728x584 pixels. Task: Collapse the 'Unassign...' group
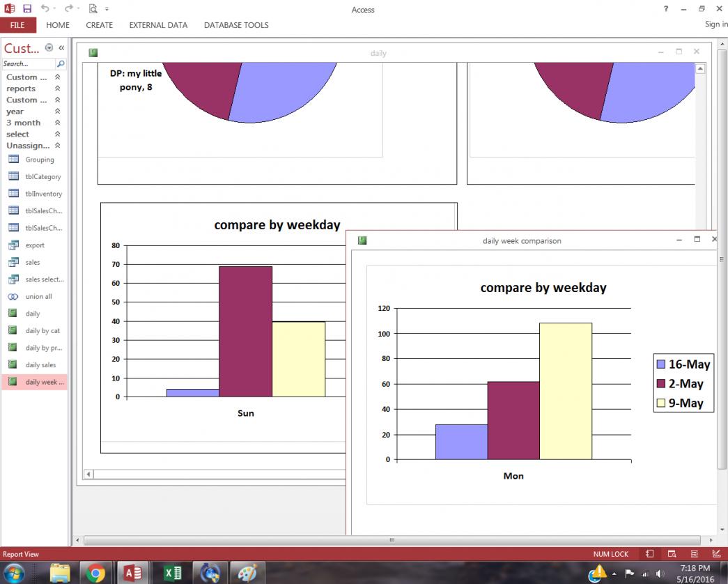[58, 146]
